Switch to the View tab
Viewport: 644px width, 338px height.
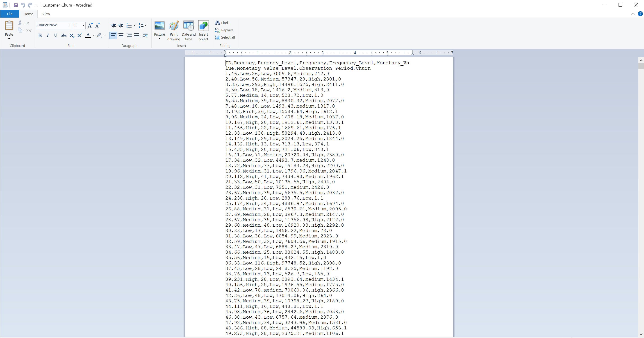(46, 14)
